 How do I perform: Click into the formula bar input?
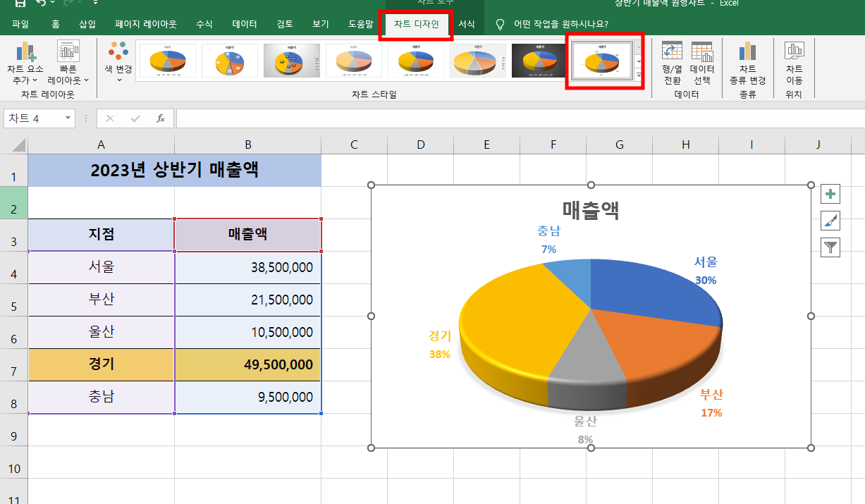point(520,118)
